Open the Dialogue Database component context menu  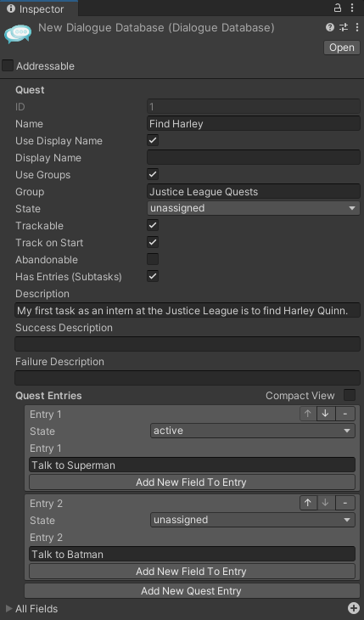[x=357, y=27]
